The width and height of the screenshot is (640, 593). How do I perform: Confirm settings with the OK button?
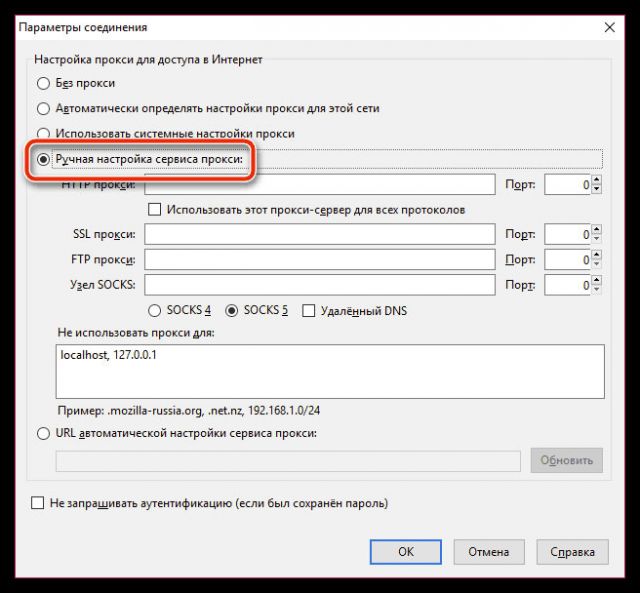point(406,552)
